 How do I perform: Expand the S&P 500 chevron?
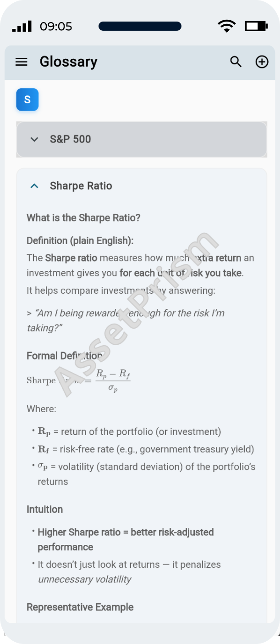click(x=34, y=140)
